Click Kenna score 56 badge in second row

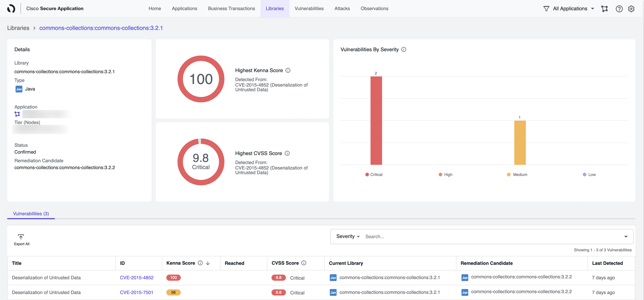[174, 292]
